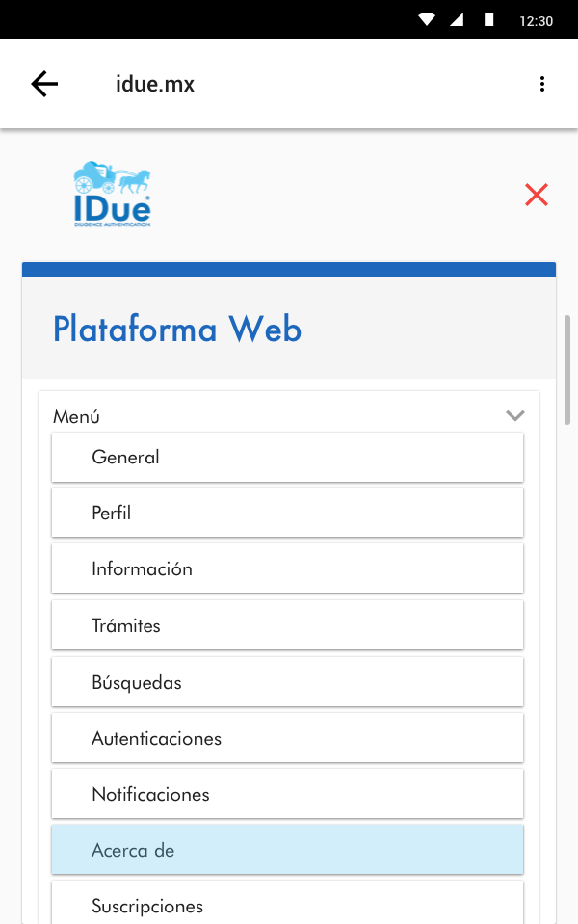Tap the Wi-Fi status icon
The width and height of the screenshot is (578, 924).
pyautogui.click(x=427, y=19)
